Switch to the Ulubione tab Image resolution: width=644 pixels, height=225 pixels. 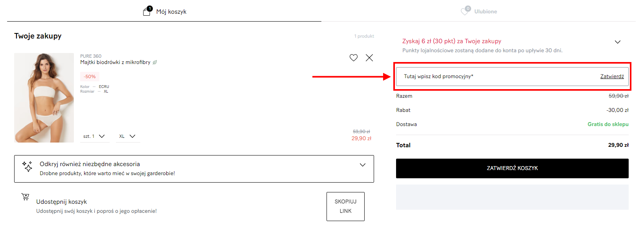pos(479,11)
